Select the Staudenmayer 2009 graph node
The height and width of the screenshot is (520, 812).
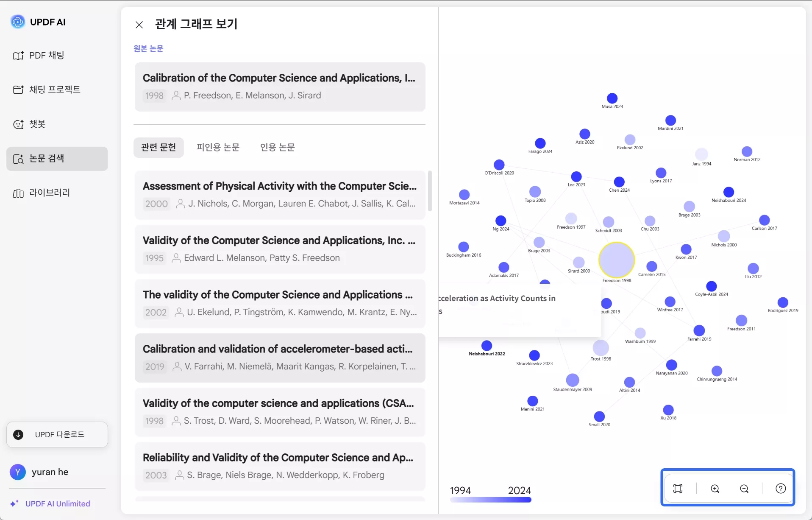point(572,380)
